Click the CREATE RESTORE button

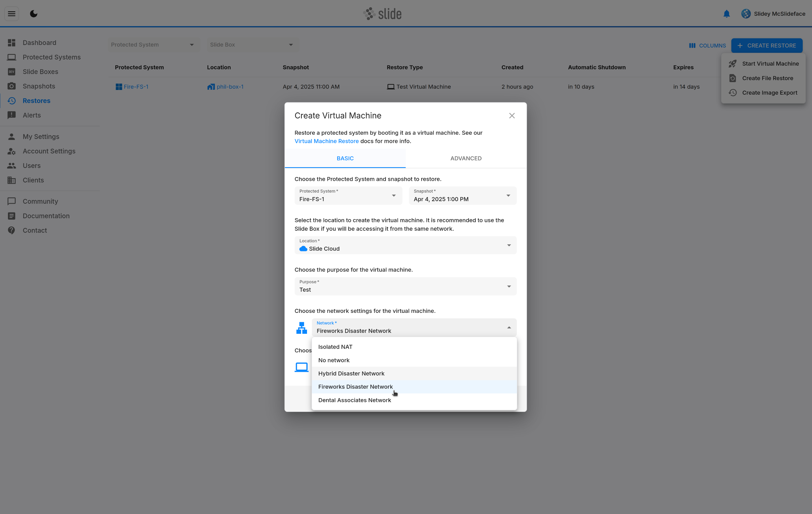pos(766,46)
